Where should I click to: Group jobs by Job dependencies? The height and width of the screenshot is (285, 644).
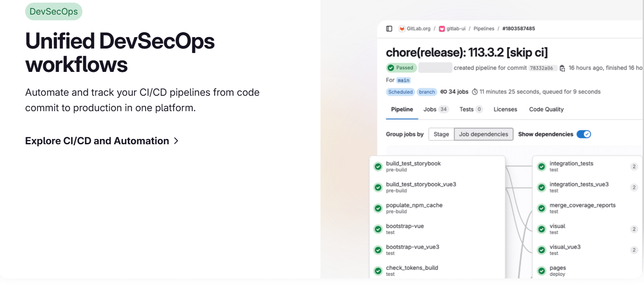pyautogui.click(x=484, y=134)
